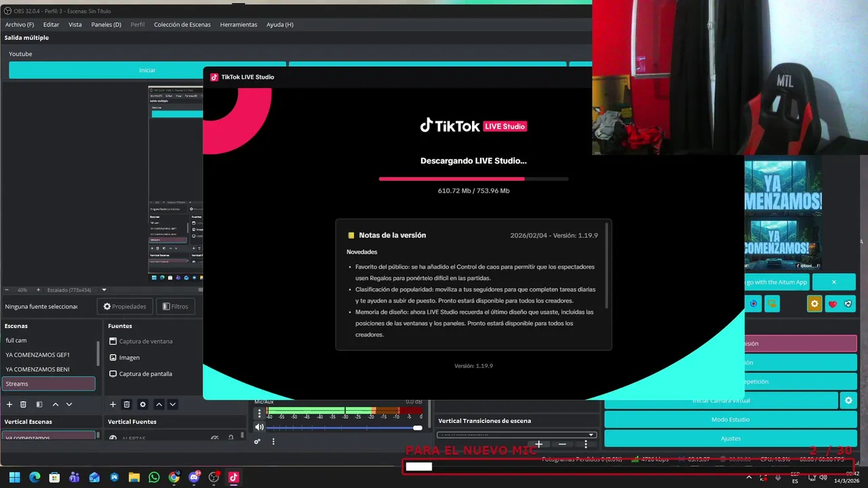Open preview scaling dropdown arrow

coord(104,289)
